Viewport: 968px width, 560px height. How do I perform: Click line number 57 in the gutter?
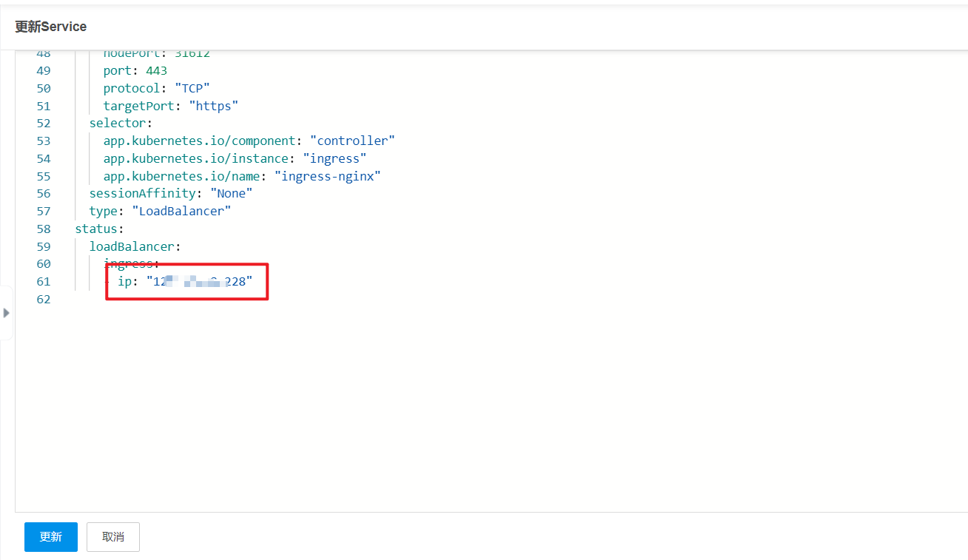click(x=44, y=211)
